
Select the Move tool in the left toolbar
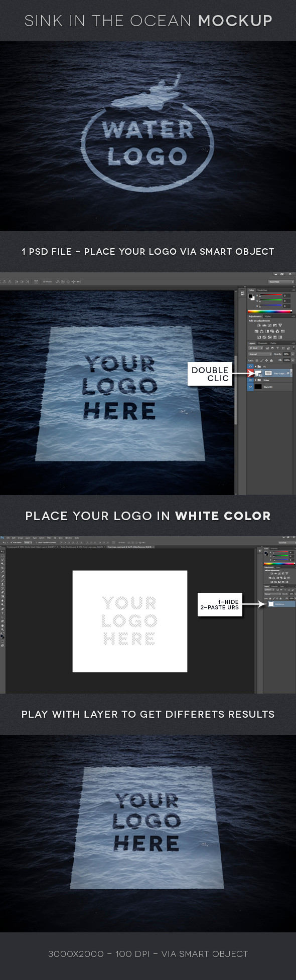(3, 552)
